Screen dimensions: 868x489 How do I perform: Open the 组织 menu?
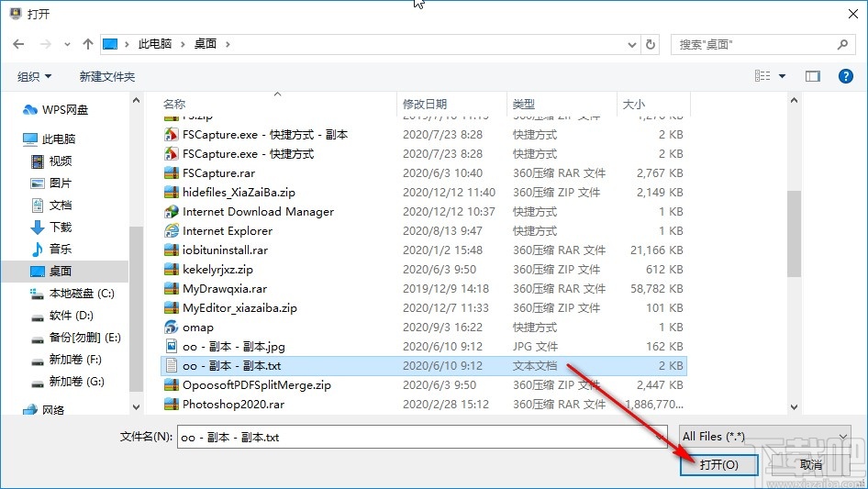click(34, 76)
